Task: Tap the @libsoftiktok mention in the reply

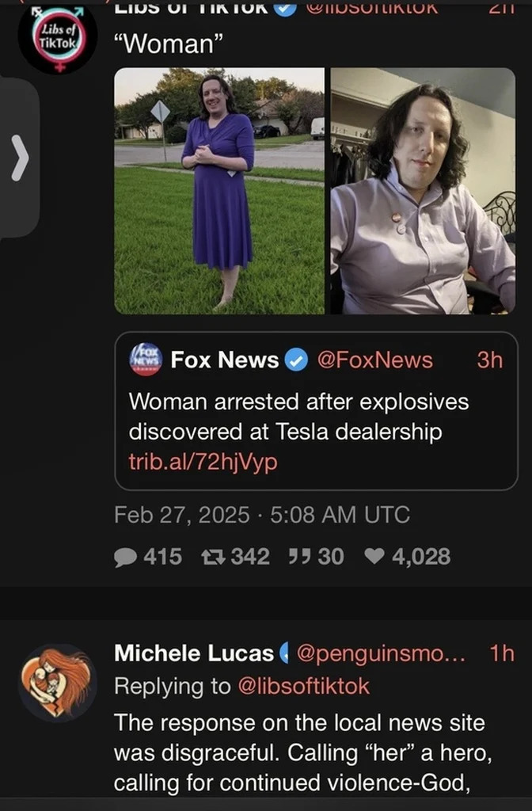Action: 304,686
